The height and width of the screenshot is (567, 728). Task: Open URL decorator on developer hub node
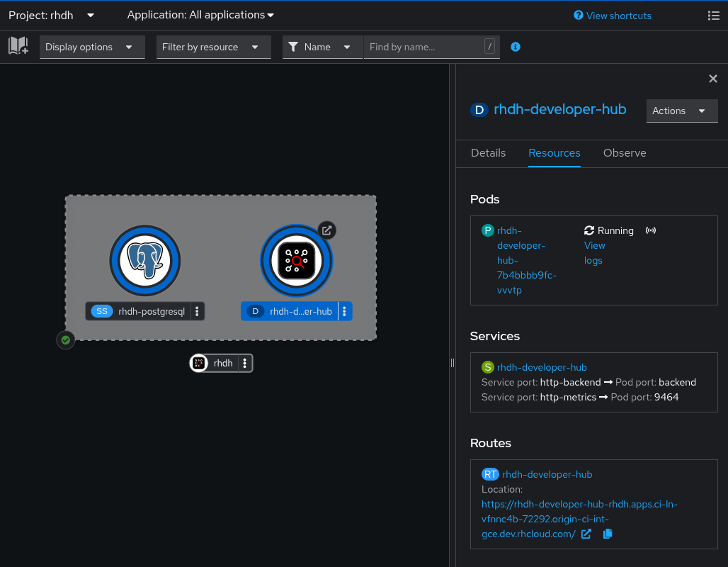click(x=326, y=230)
